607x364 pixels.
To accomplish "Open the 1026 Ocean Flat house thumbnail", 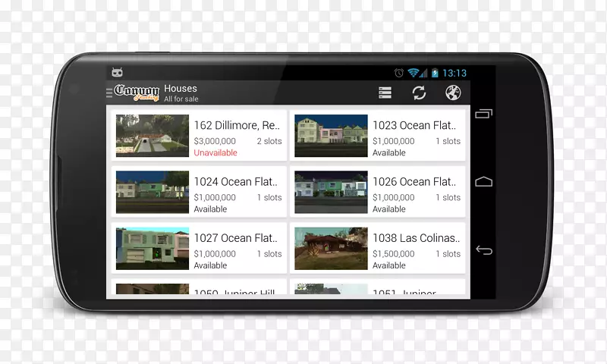I will click(x=331, y=192).
